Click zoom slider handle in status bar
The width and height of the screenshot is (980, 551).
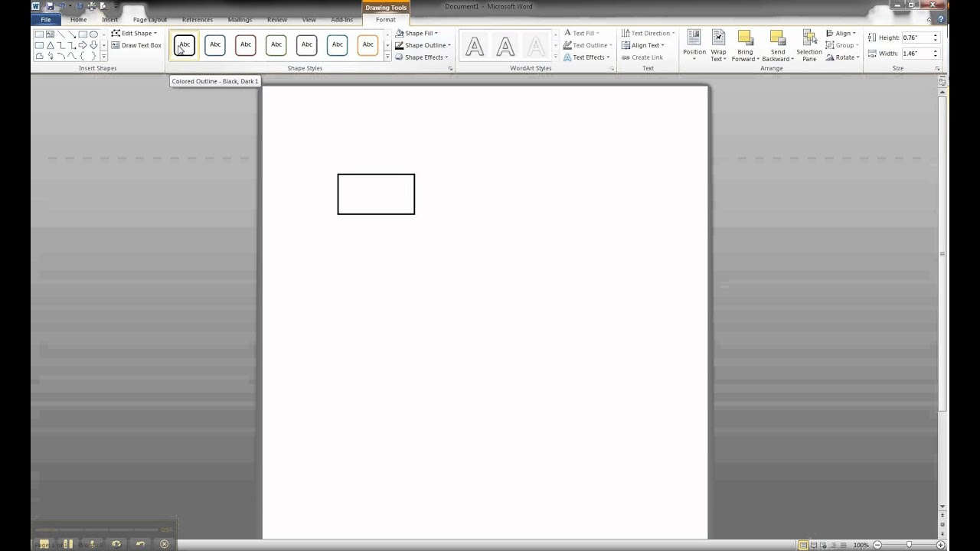pos(909,545)
